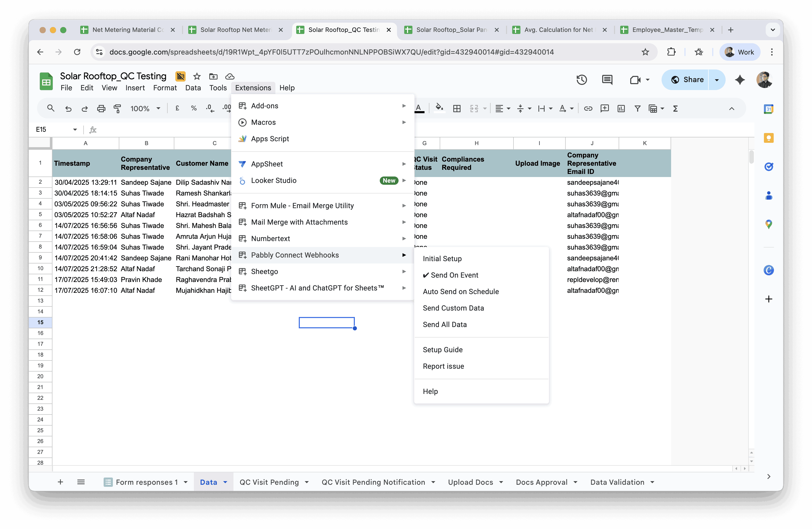Open Google Tasks side panel
Viewport: 812px width, 529px height.
tap(768, 167)
